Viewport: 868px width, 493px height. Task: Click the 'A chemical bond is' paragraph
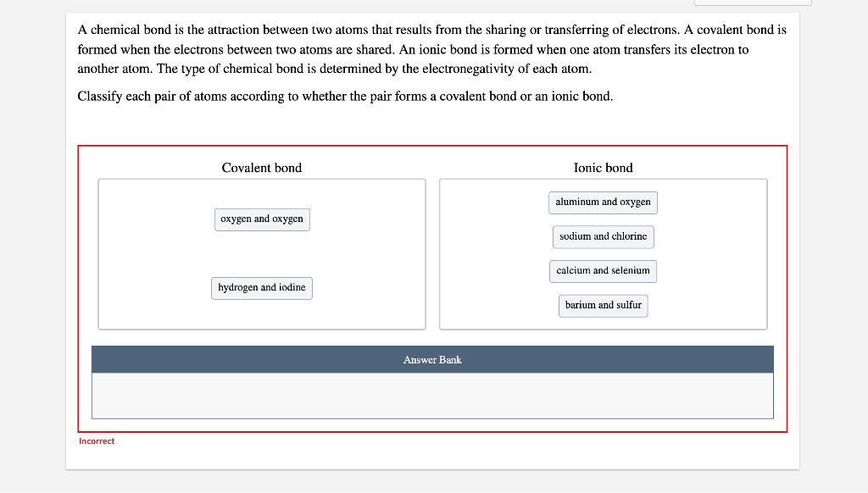point(431,49)
